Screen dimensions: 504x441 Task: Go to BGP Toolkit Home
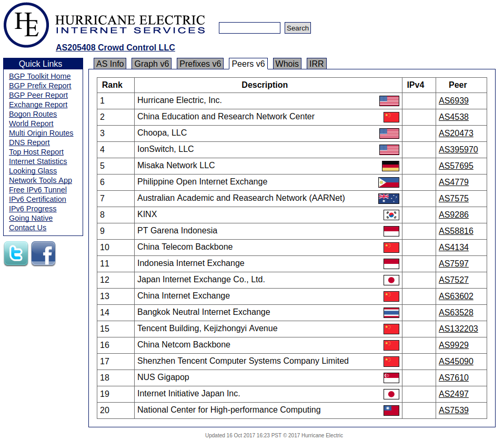[40, 76]
